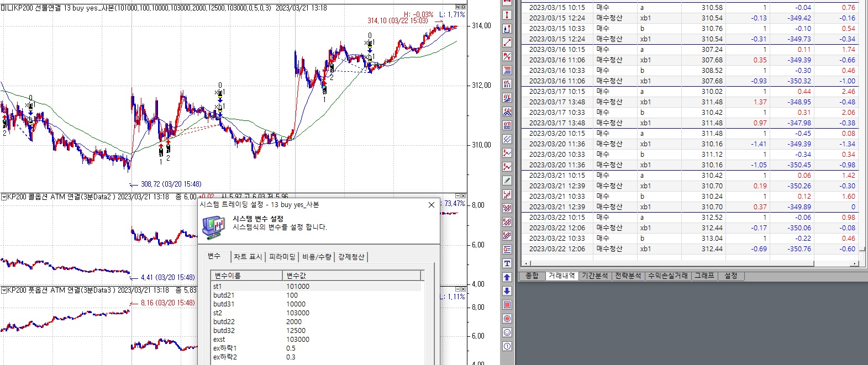
Task: Close the 시스템 트레이딩 설정 dialog
Action: tap(432, 205)
